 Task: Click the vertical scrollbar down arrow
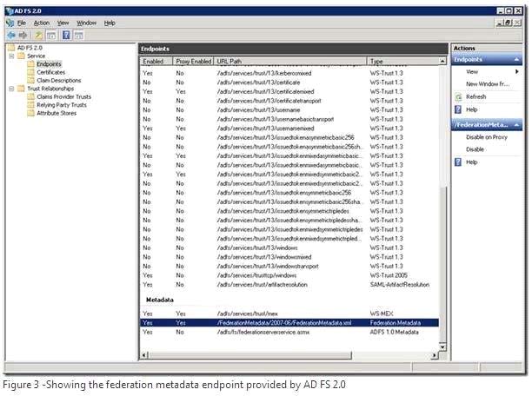(x=442, y=346)
